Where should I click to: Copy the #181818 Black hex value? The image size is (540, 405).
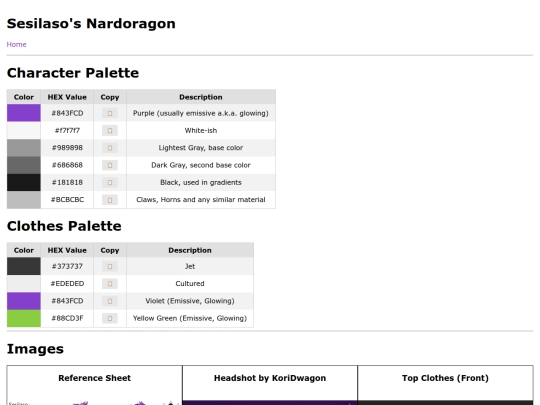click(x=110, y=182)
